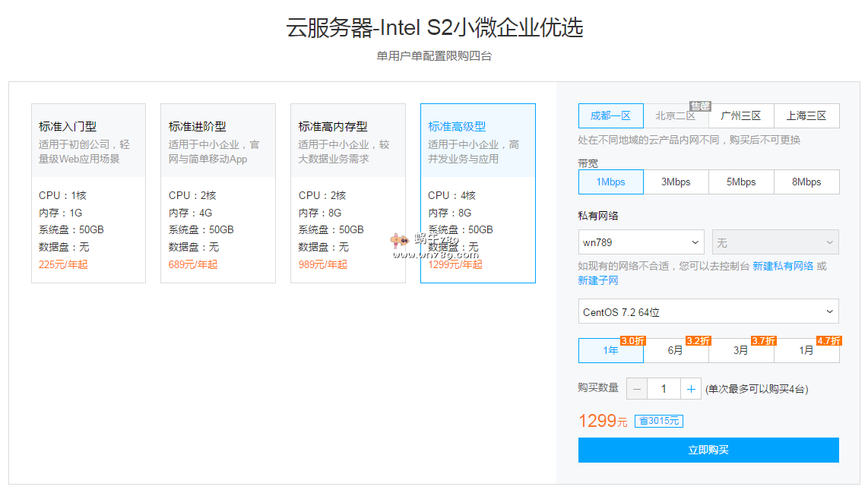Select the 标准高内存型 plan card
868x493 pixels.
(x=347, y=193)
